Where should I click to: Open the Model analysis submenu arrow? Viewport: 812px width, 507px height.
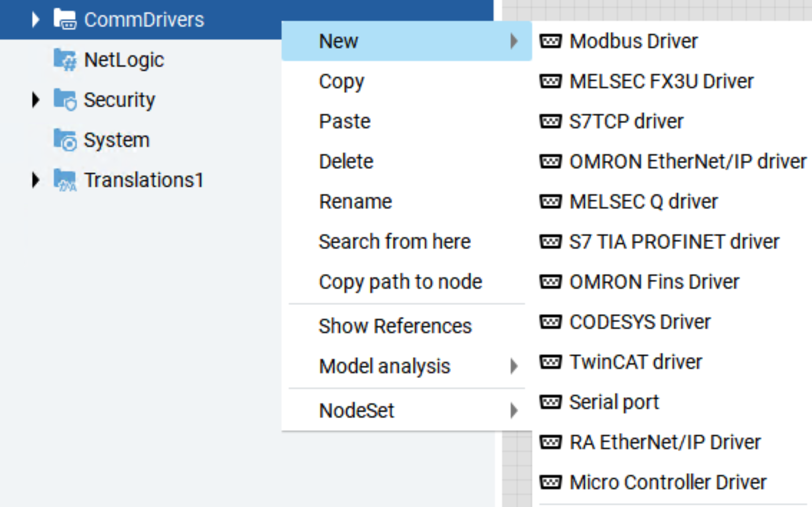[514, 366]
